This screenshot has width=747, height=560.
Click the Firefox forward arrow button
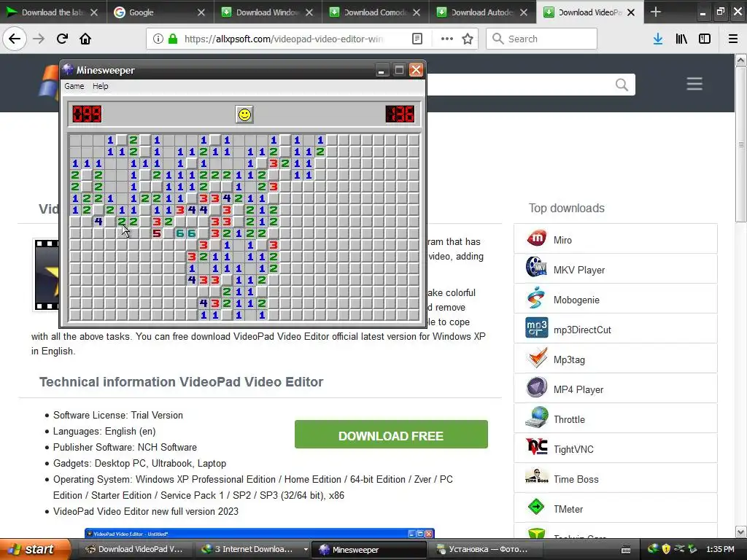pos(39,39)
